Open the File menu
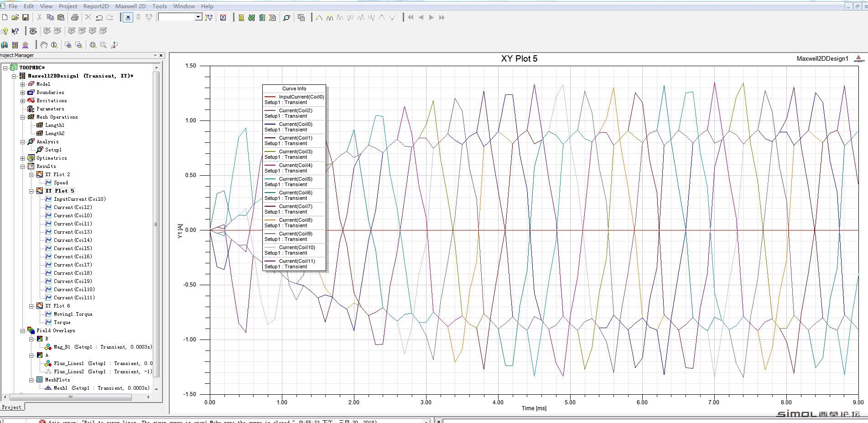 tap(13, 6)
